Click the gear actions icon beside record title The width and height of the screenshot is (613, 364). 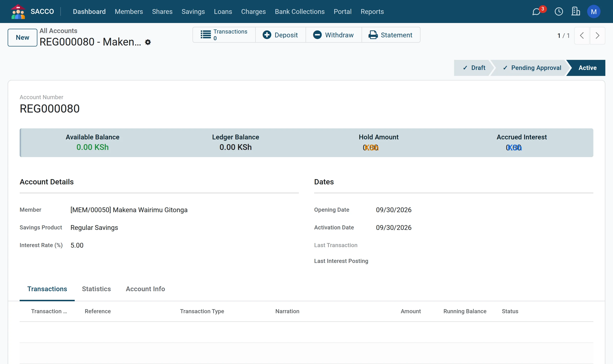pos(148,42)
